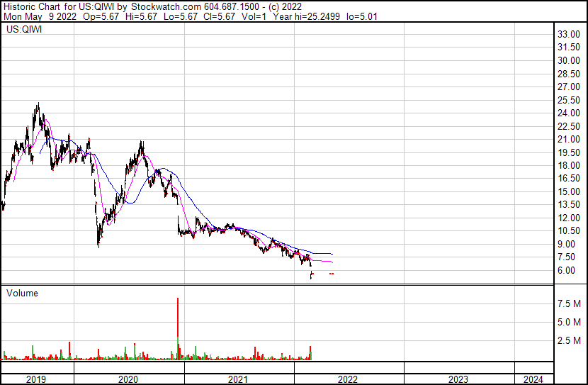Click the lo=5.01 yearly low value
This screenshot has width=588, height=385.
tap(362, 16)
